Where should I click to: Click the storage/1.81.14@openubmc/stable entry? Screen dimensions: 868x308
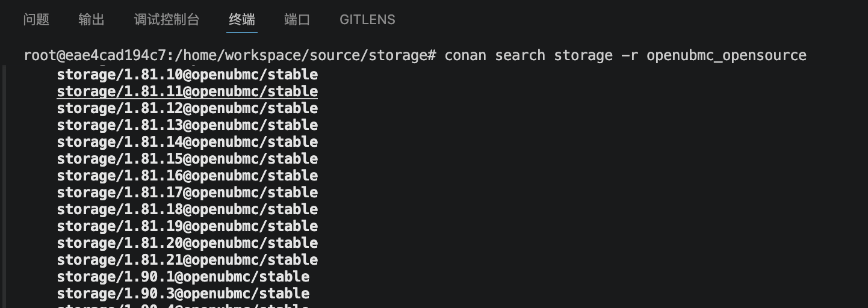pyautogui.click(x=187, y=142)
